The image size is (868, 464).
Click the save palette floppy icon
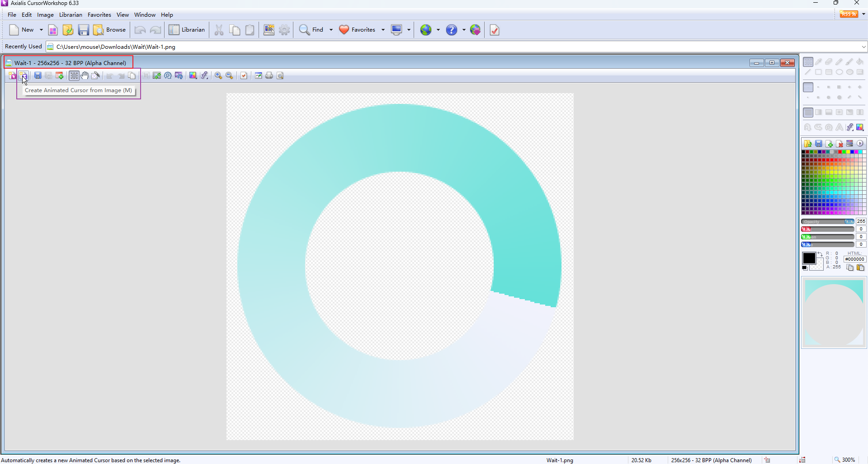(819, 144)
